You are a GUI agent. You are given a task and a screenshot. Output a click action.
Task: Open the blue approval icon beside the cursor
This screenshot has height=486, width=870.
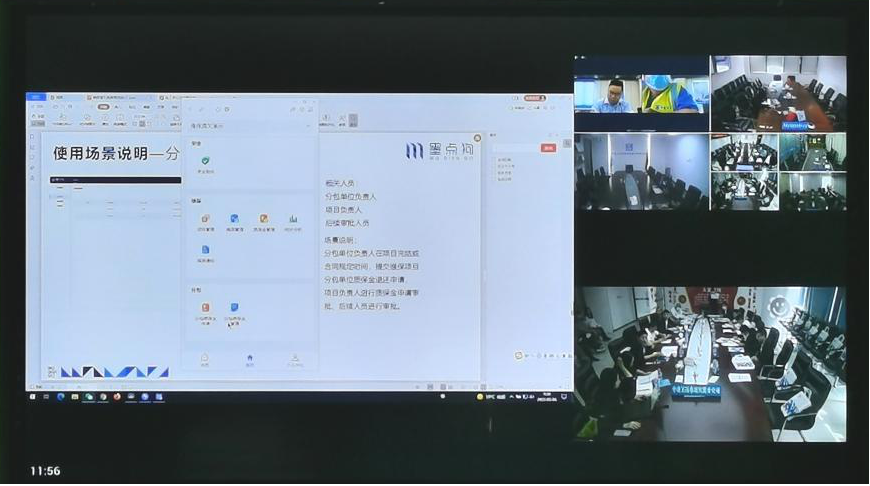[234, 308]
